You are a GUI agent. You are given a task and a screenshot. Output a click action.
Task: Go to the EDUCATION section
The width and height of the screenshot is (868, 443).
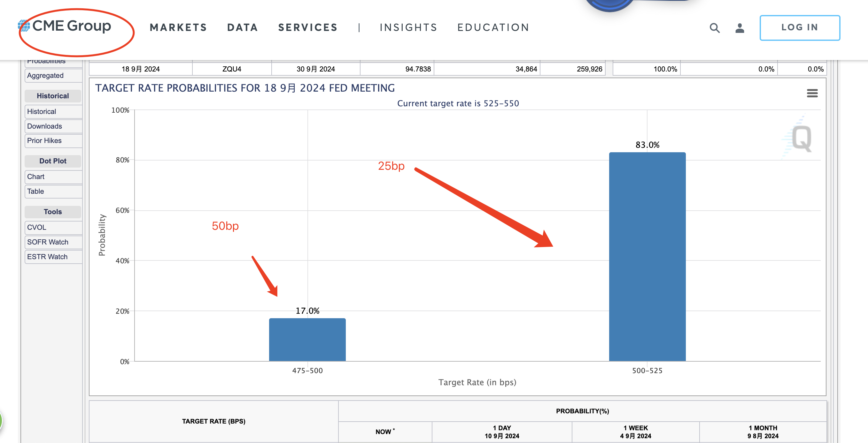(493, 27)
